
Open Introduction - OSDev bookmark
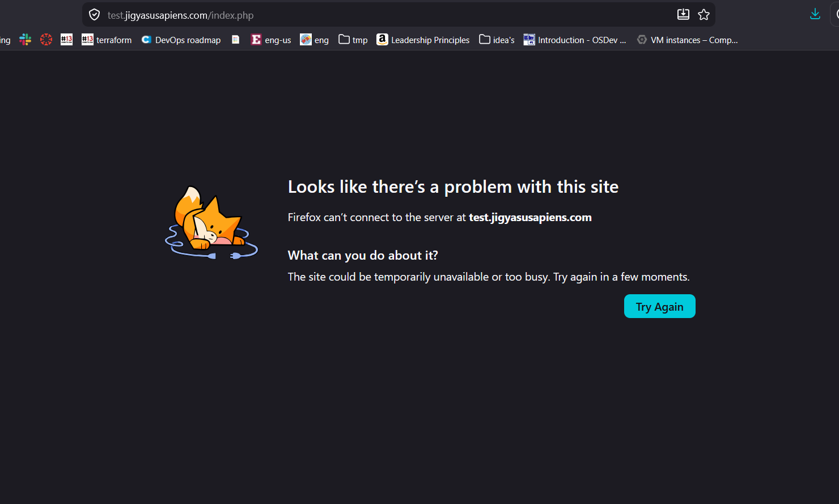[x=575, y=40]
